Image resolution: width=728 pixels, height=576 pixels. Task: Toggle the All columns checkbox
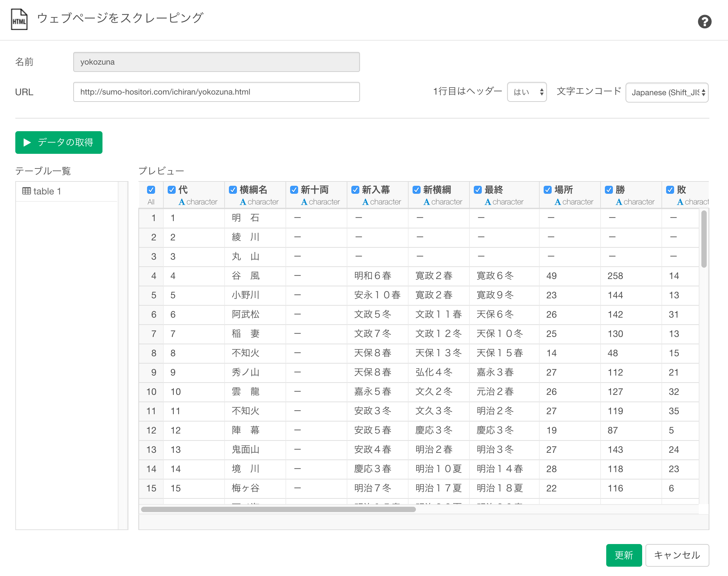(151, 190)
